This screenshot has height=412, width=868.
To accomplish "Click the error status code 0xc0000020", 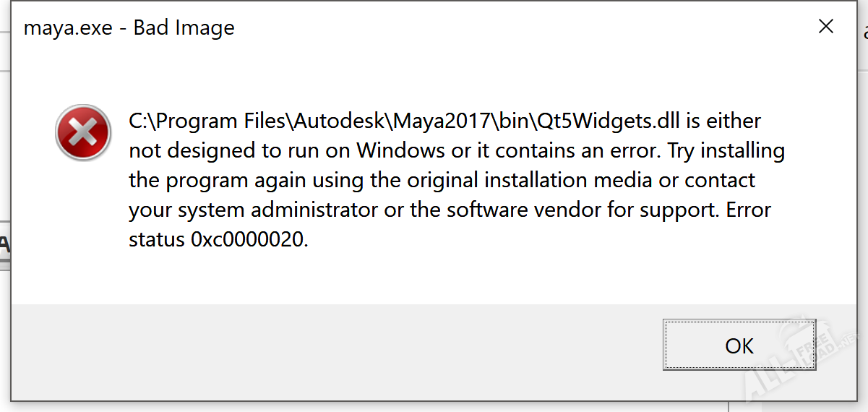I will click(249, 239).
